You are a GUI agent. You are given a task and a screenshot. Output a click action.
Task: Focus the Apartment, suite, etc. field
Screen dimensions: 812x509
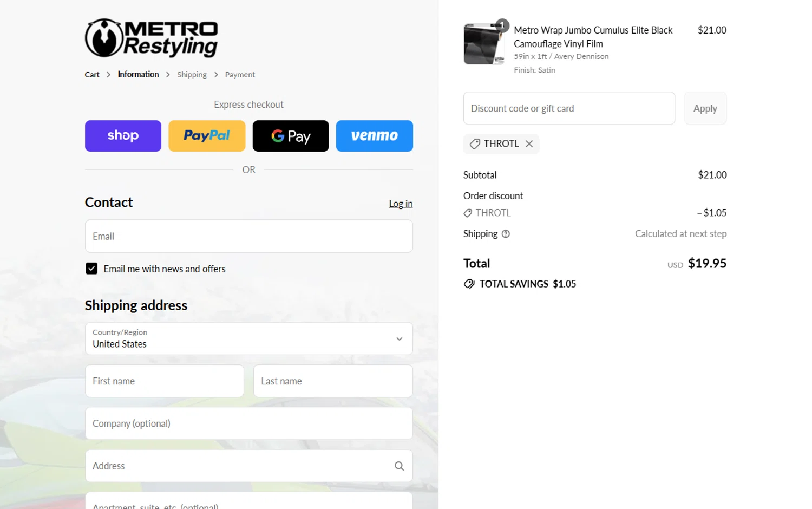coord(249,501)
